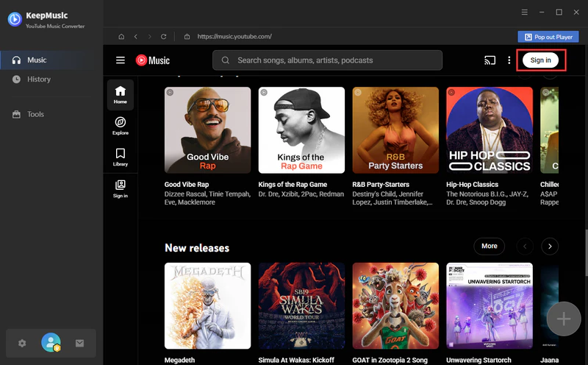Select Explore in YouTube Music sidebar
The height and width of the screenshot is (365, 588).
point(121,126)
